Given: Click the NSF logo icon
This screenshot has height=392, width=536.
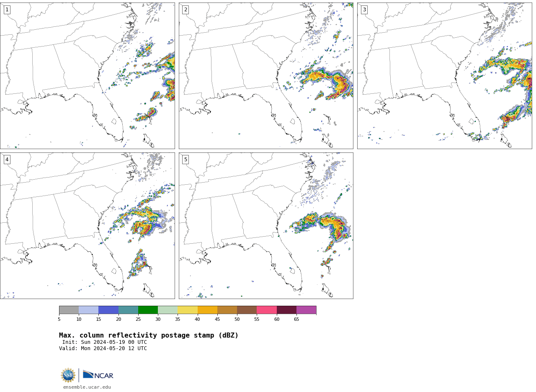Looking at the screenshot, I should point(68,375).
